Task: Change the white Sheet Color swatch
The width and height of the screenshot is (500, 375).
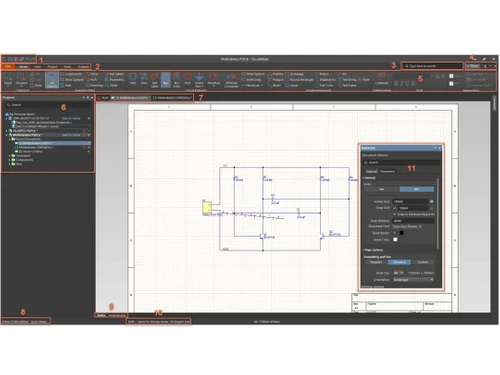Action: 395,239
